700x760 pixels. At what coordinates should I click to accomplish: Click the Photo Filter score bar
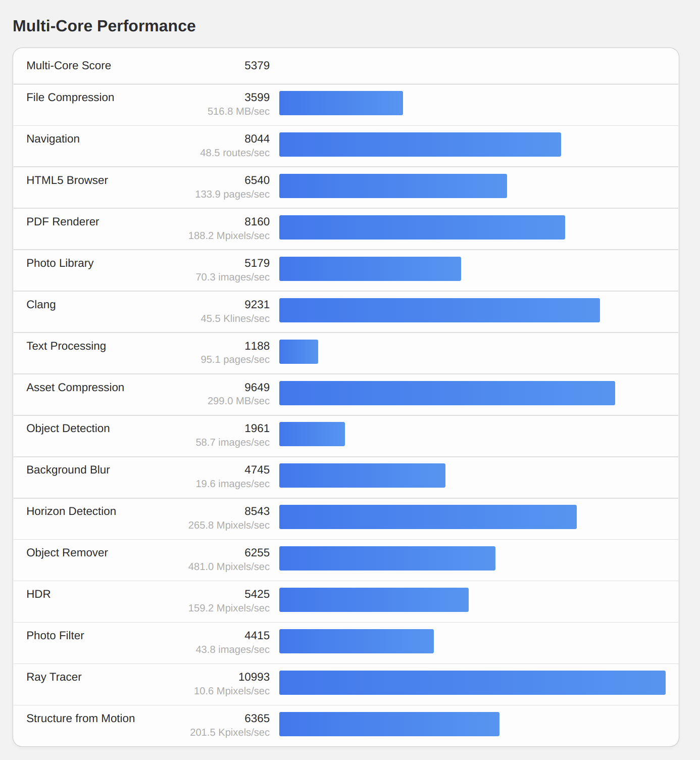pyautogui.click(x=356, y=641)
